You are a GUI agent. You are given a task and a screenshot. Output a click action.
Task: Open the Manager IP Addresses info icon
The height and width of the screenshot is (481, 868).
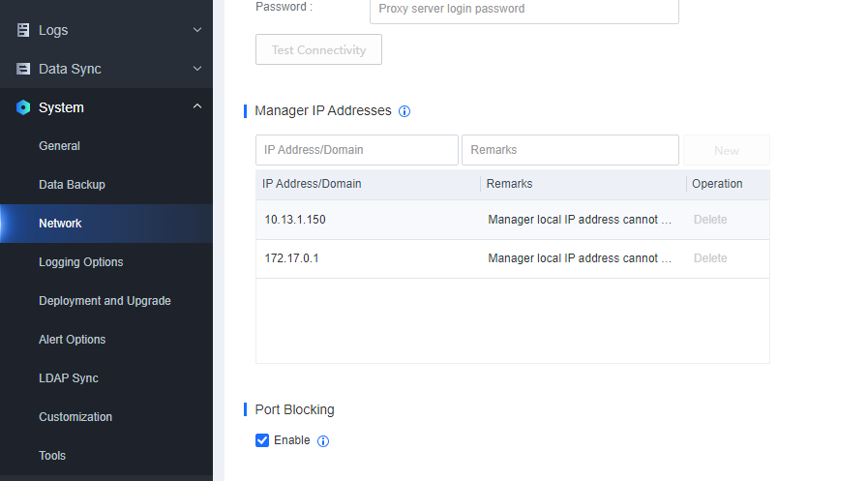pyautogui.click(x=404, y=111)
